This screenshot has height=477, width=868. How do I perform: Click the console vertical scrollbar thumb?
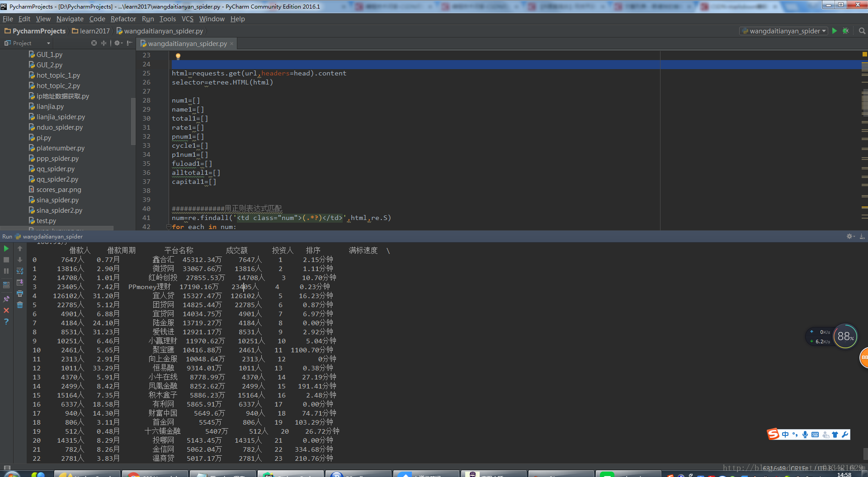coord(865,454)
